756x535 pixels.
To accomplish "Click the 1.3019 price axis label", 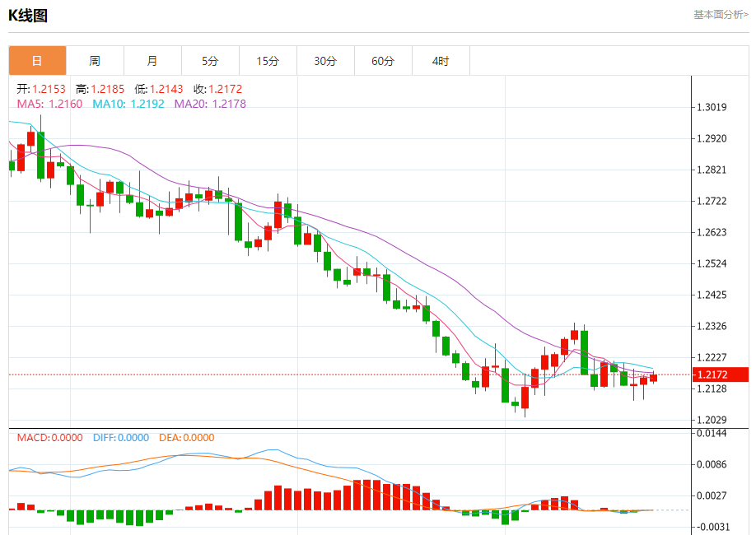I will [712, 107].
